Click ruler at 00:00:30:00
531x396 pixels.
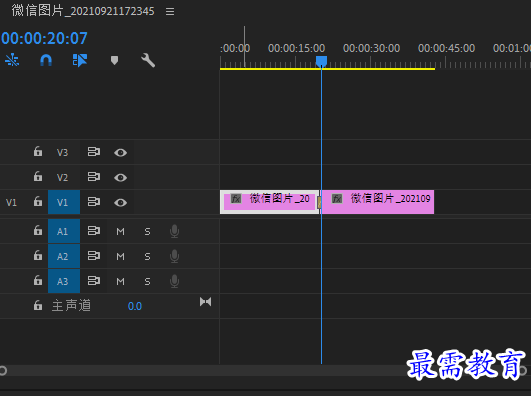(371, 48)
